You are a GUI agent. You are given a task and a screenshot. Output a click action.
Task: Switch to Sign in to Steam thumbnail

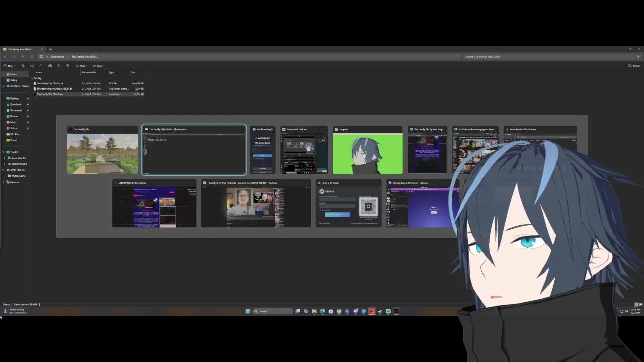349,204
